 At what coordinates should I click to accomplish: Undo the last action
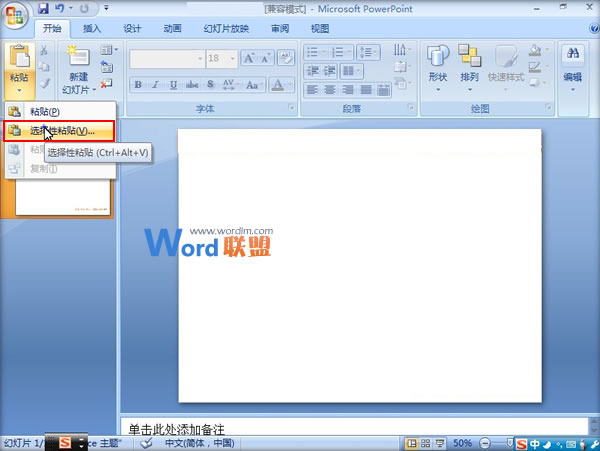[59, 8]
